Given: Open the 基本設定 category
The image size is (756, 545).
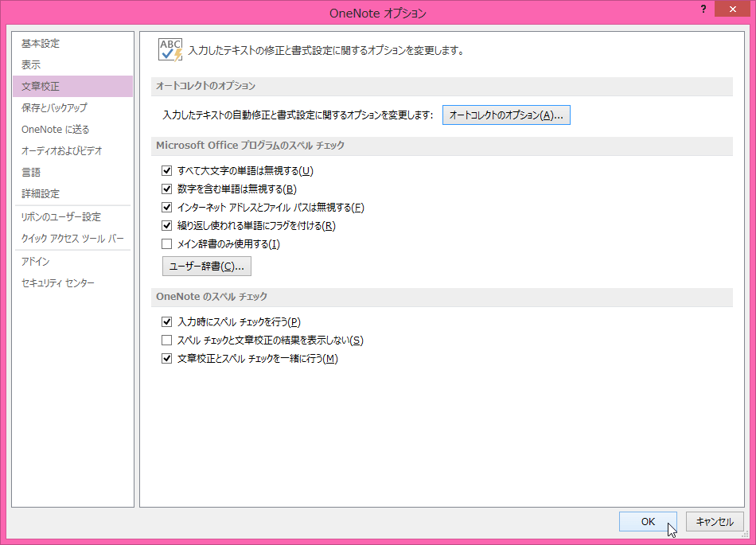Looking at the screenshot, I should 72,44.
